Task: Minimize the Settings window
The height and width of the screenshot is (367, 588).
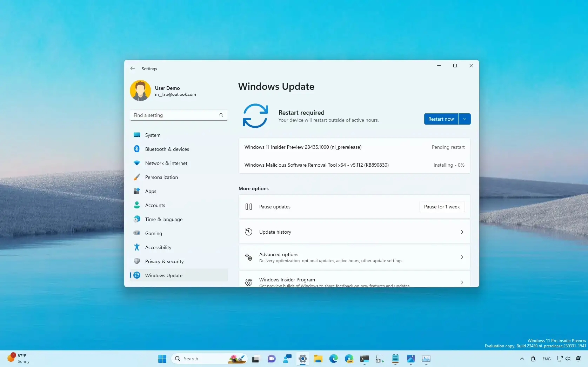Action: (x=439, y=66)
